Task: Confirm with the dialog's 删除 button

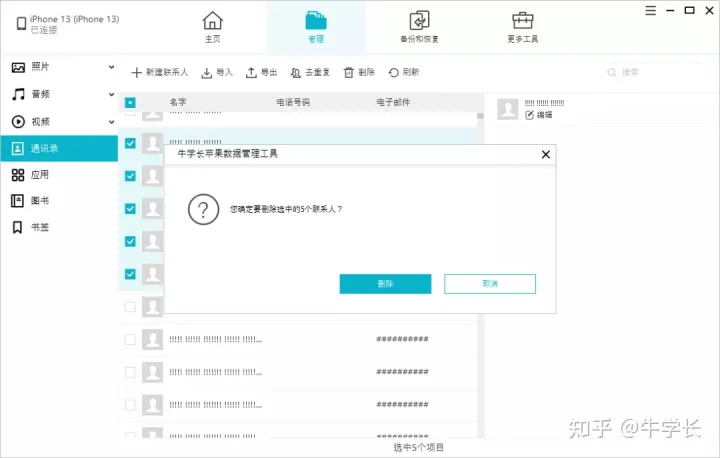Action: click(x=385, y=284)
